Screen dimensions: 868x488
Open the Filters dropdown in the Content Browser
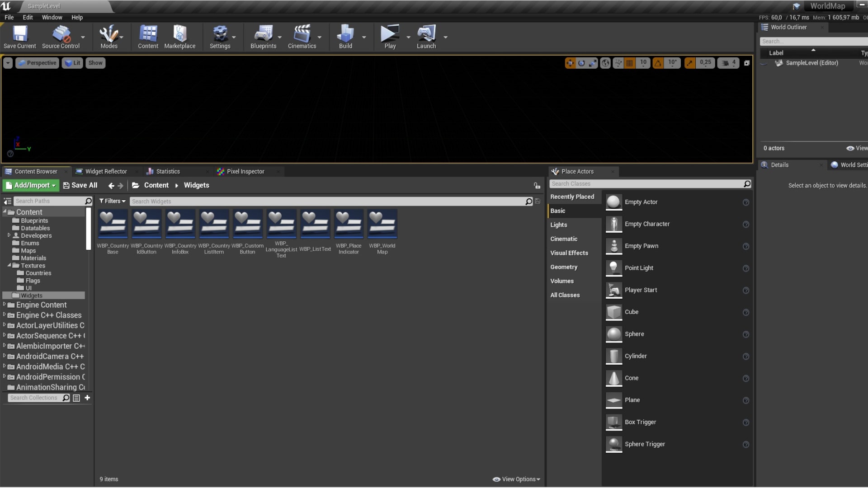point(112,201)
